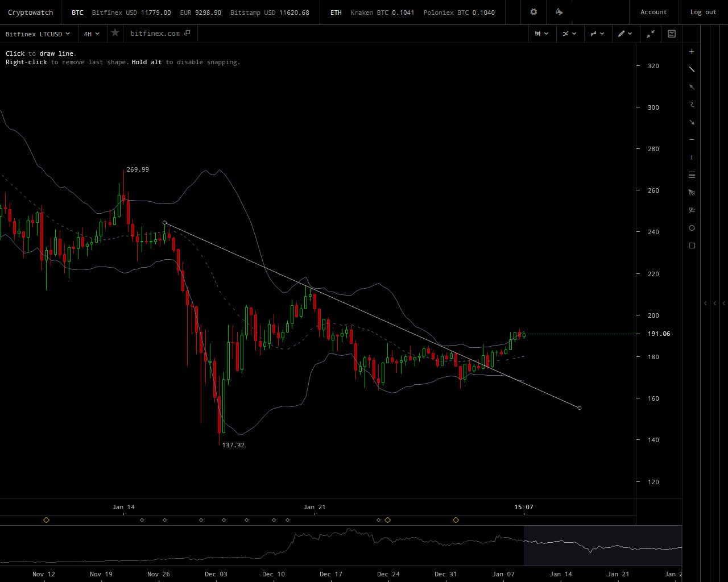Open Bitfinex USD 11779.00 ticker
Viewport: 728px width, 582px height.
(131, 13)
